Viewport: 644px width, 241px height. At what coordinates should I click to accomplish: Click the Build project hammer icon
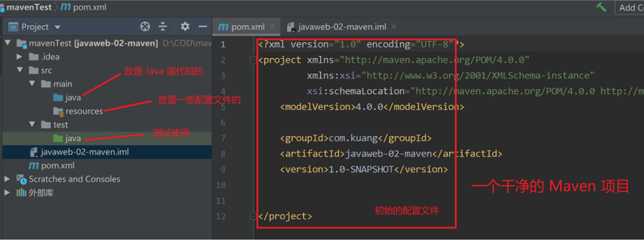[x=601, y=7]
